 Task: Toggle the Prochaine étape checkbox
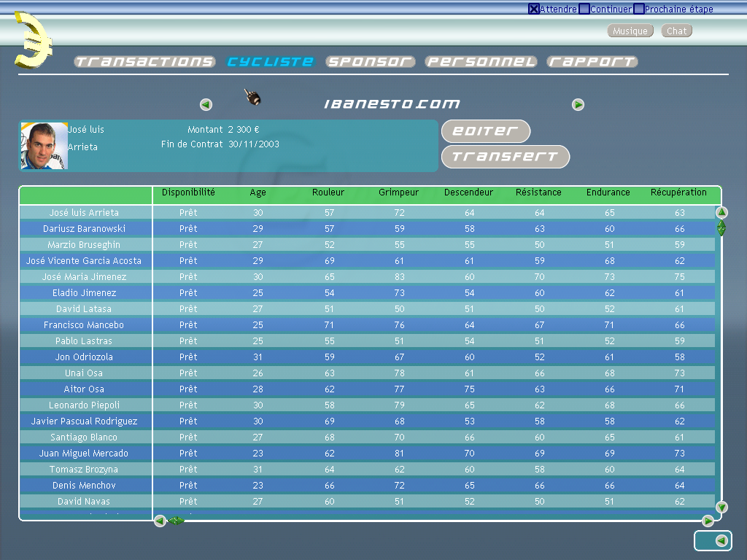pos(639,9)
